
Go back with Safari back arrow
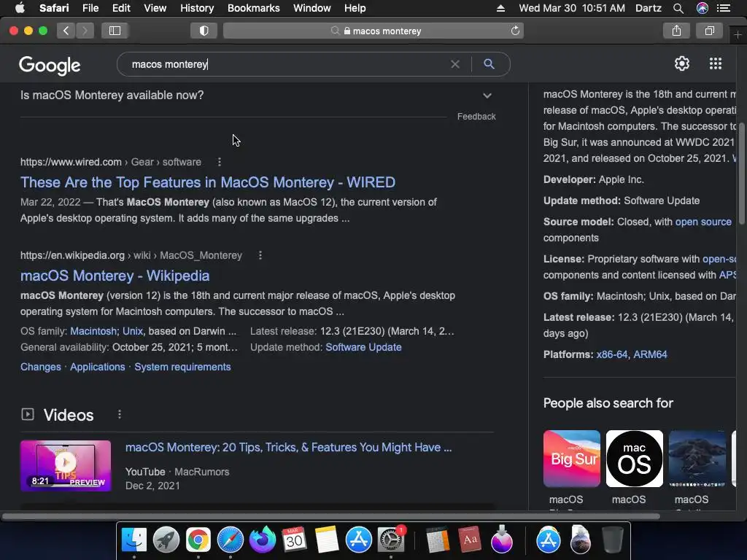[x=66, y=31]
